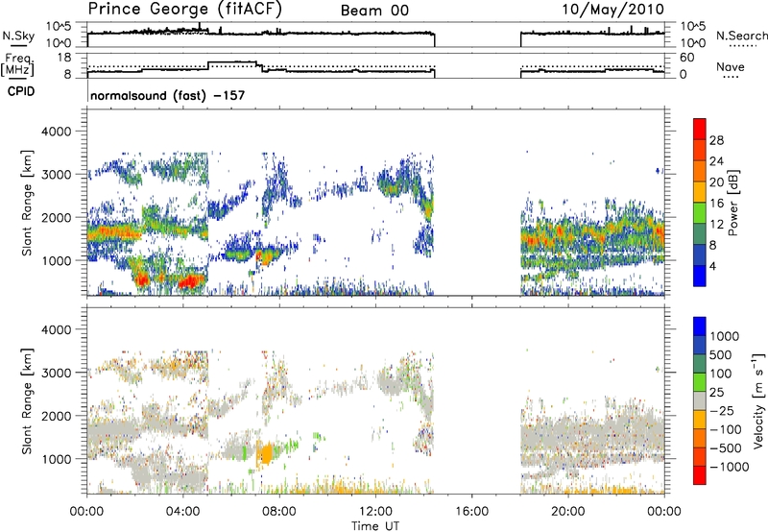The image size is (768, 532).
Task: Click the '04:00' time tick label
Action: point(183,512)
